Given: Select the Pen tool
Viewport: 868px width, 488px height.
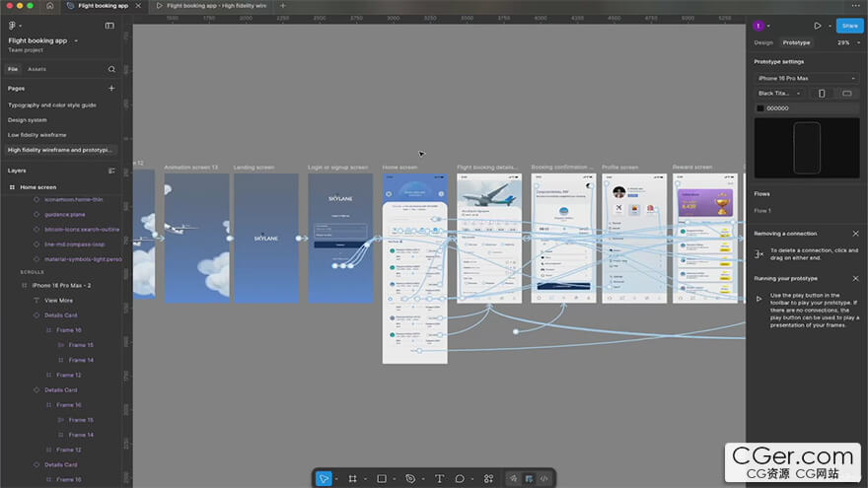Looking at the screenshot, I should [410, 478].
